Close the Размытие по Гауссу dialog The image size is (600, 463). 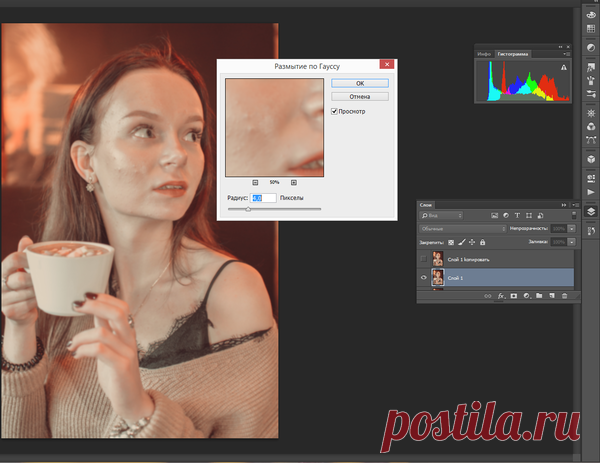(x=387, y=64)
